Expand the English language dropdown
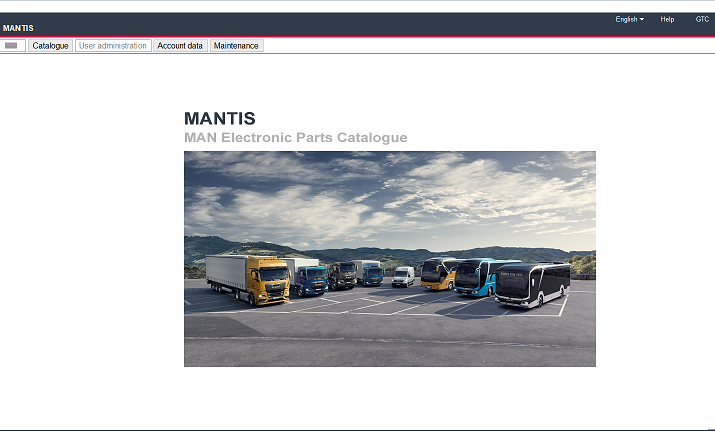 coord(630,19)
